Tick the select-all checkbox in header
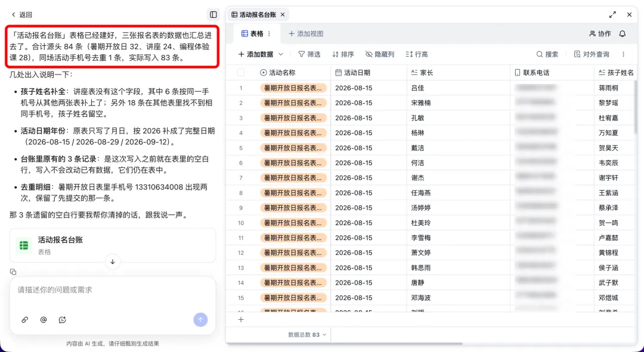 pos(241,73)
